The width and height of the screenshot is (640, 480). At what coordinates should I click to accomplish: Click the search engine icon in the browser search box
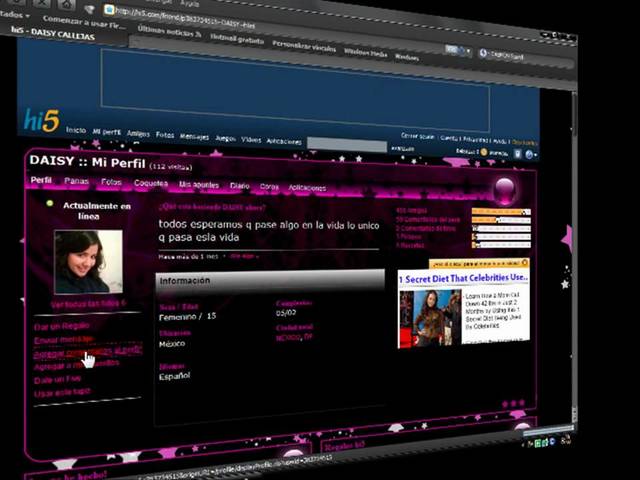point(483,53)
